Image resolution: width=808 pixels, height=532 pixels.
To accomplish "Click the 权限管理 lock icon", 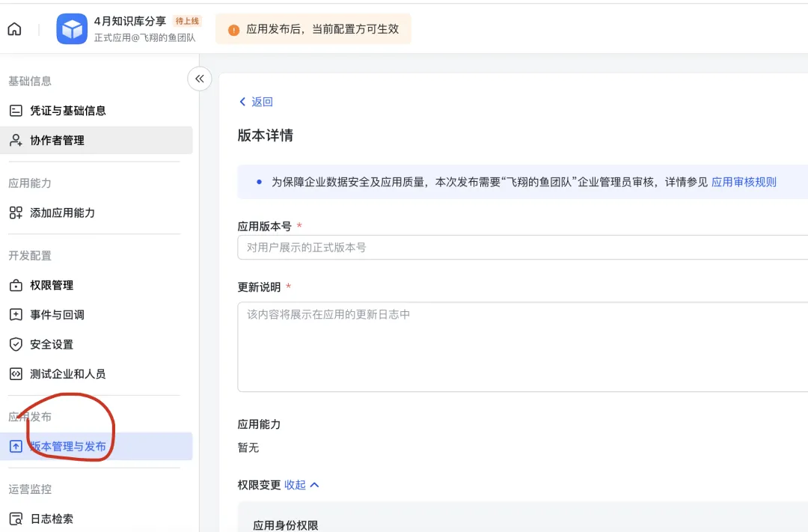I will [16, 285].
